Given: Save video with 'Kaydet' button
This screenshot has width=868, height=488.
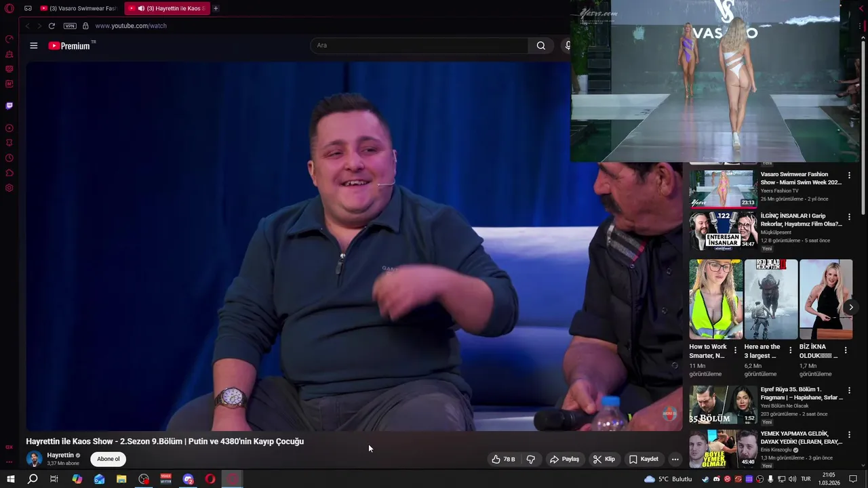Looking at the screenshot, I should (x=644, y=459).
